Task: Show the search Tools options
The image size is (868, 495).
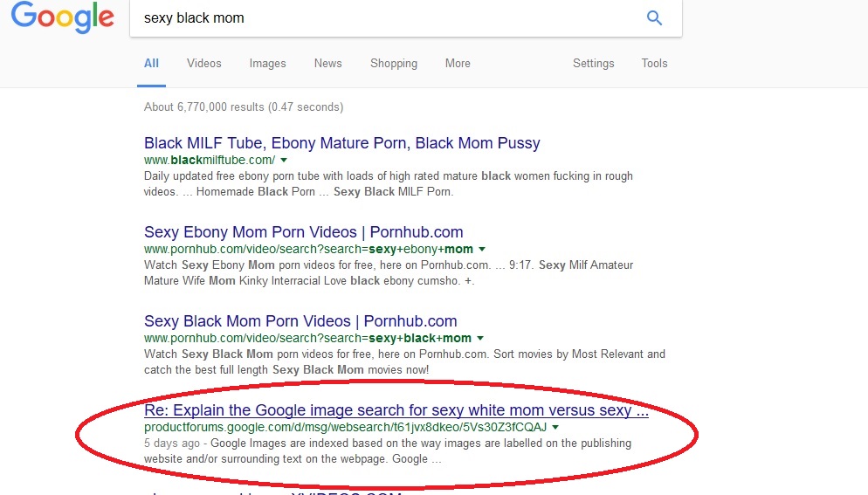Action: coord(654,63)
